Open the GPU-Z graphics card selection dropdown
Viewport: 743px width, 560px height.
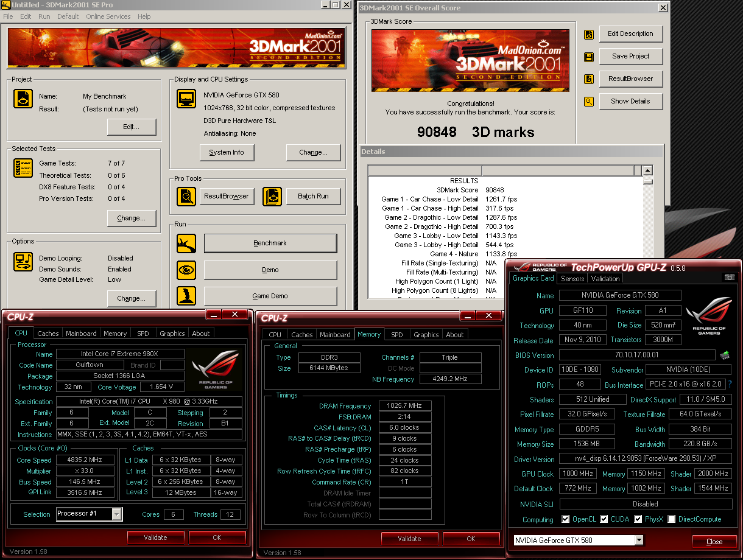tap(639, 540)
